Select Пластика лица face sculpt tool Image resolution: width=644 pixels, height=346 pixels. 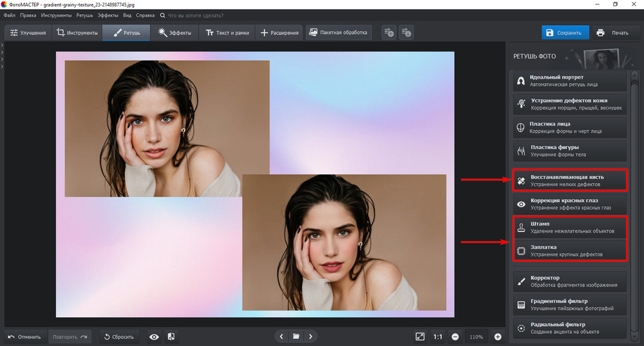(569, 127)
